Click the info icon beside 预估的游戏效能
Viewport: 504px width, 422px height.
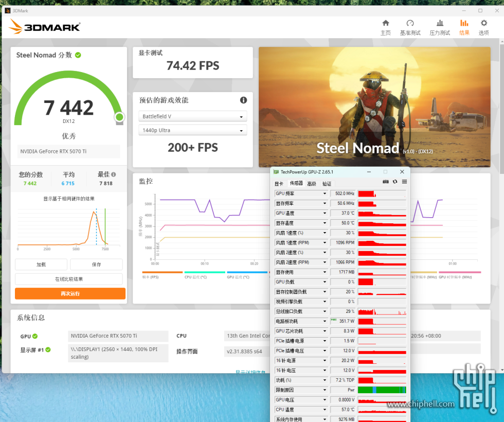(243, 100)
